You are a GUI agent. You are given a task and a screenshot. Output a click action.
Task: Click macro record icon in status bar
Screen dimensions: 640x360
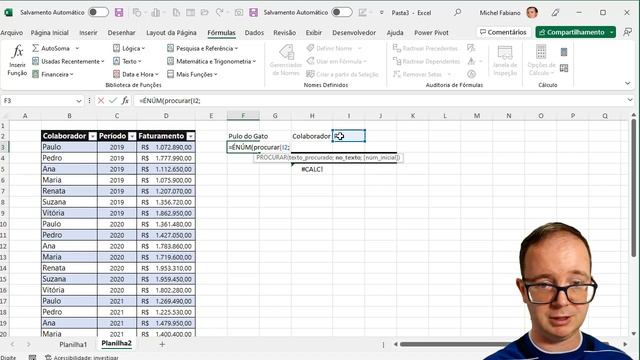32,358
